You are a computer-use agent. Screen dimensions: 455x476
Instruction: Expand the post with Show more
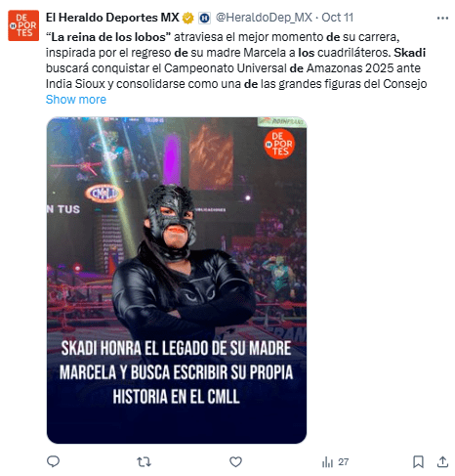coord(76,100)
